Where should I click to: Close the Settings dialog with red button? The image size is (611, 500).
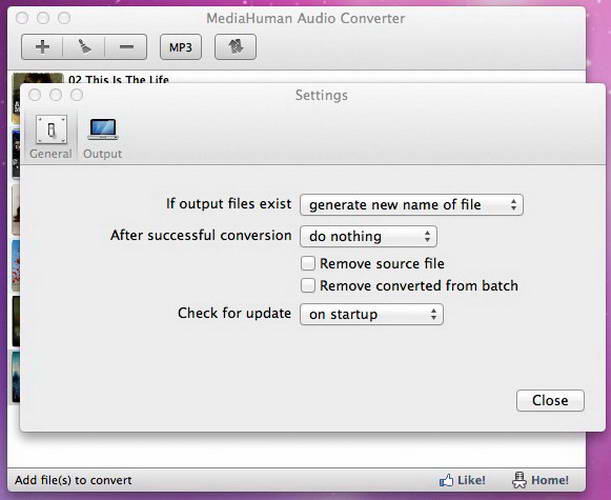[34, 95]
